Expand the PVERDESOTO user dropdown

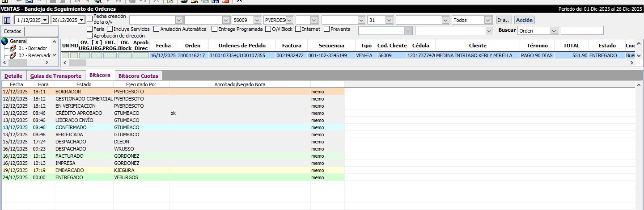tap(289, 20)
